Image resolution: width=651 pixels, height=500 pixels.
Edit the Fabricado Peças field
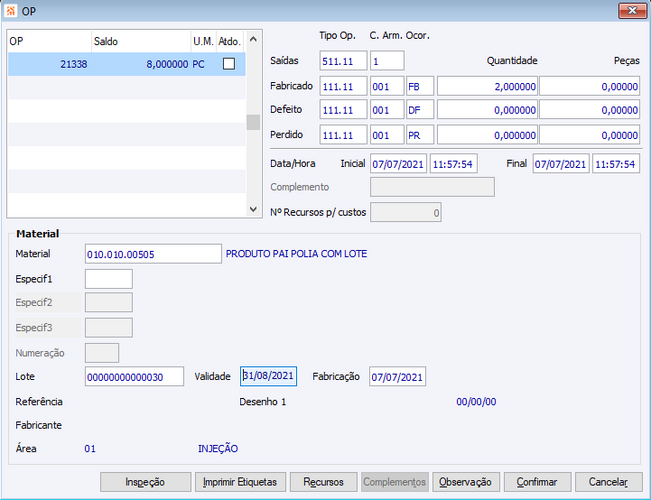tap(590, 86)
